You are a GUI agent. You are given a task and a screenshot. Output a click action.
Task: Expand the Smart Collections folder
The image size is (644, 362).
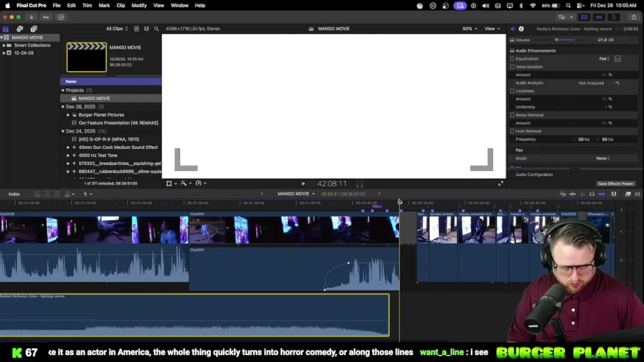4,45
